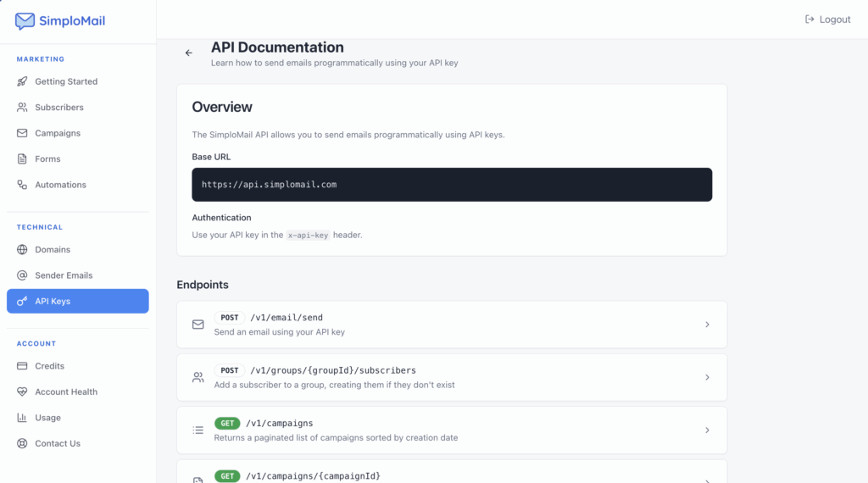
Task: Click the envelope icon on /v1/email/send row
Action: (x=198, y=325)
